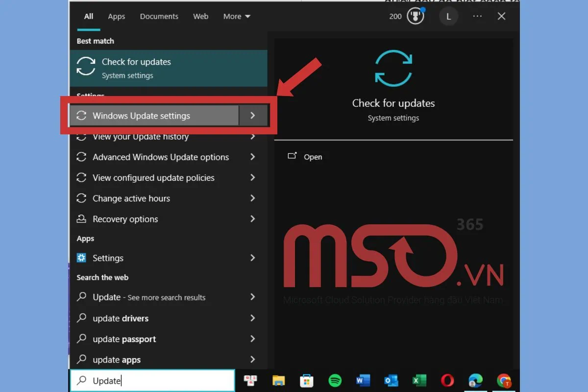Open the three-dots options menu
Viewport: 588px width, 392px height.
click(477, 16)
